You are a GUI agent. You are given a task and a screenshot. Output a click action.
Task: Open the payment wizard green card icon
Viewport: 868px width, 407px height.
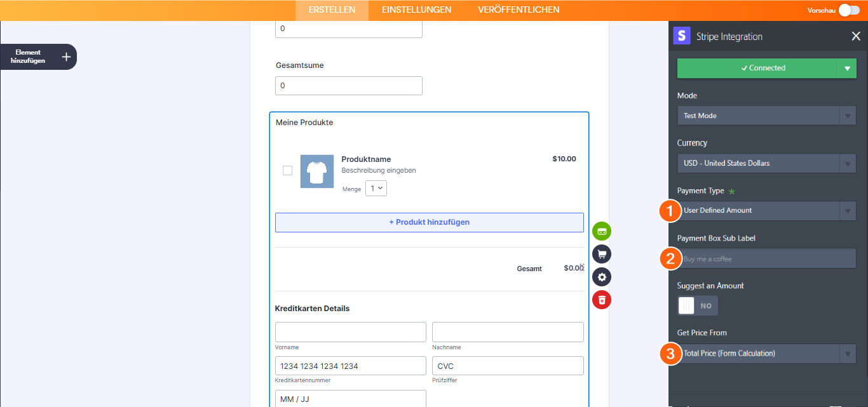pos(602,232)
